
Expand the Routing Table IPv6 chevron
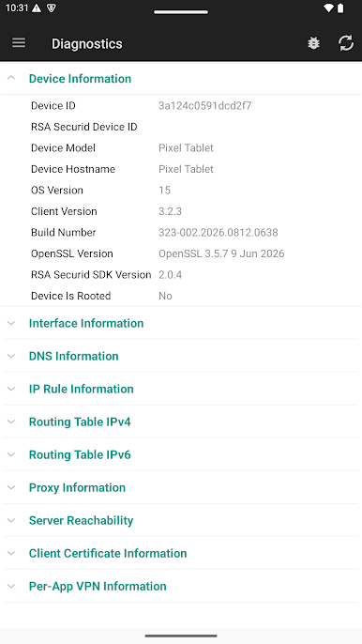pyautogui.click(x=11, y=454)
